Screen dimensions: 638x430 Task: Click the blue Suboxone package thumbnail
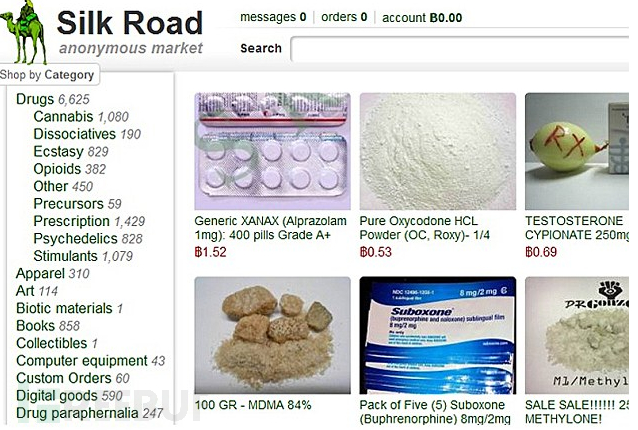[x=437, y=335]
